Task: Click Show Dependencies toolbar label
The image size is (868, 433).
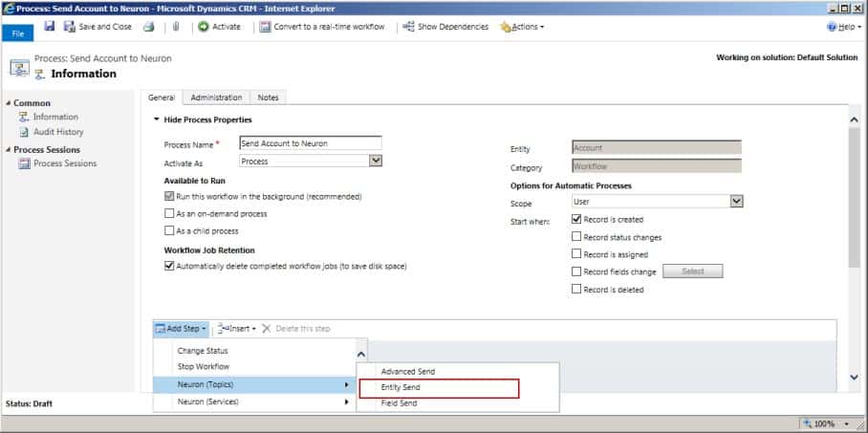Action: 453,27
